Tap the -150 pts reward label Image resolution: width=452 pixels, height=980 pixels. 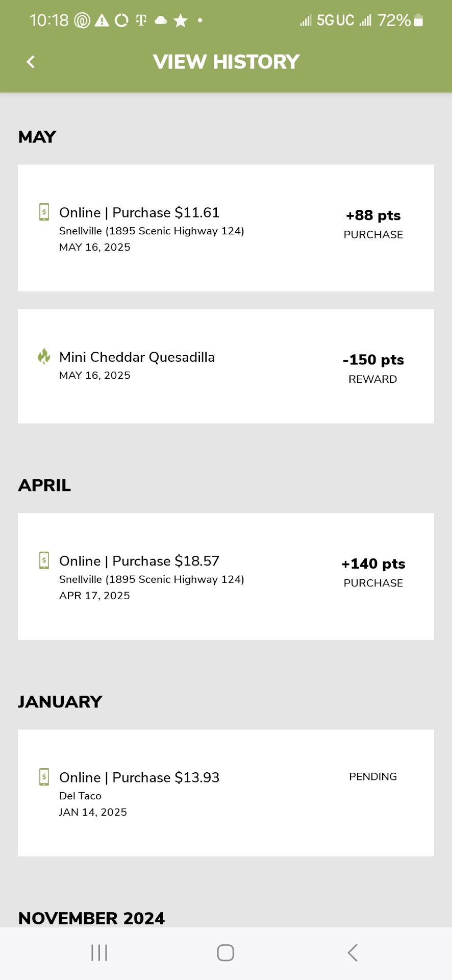pyautogui.click(x=373, y=360)
